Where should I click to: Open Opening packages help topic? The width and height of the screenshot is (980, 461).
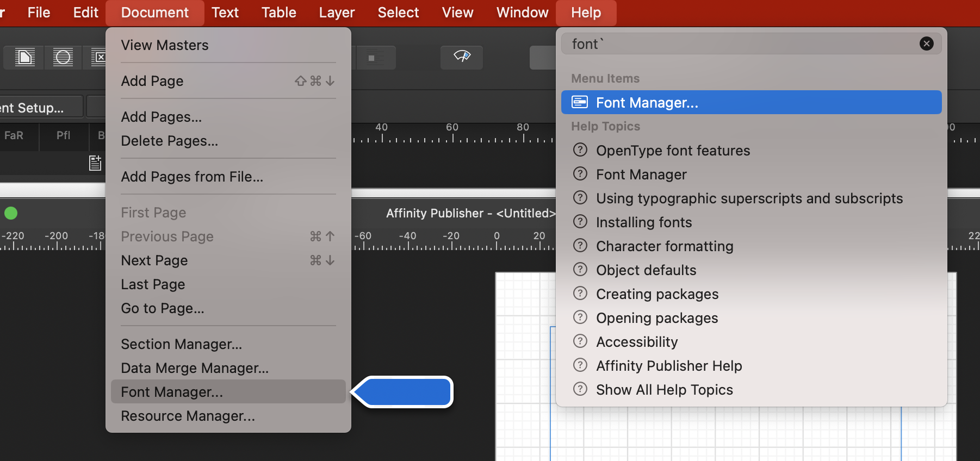752,318
